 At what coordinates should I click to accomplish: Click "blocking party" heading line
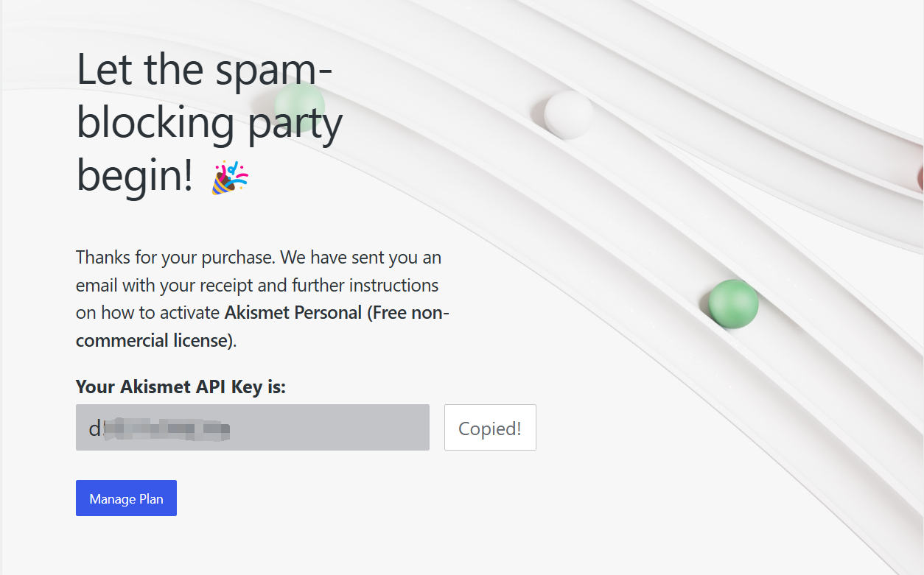click(x=209, y=122)
